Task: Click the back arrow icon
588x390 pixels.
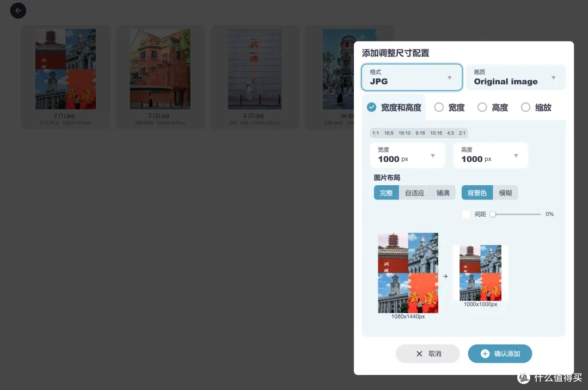Action: pos(18,10)
